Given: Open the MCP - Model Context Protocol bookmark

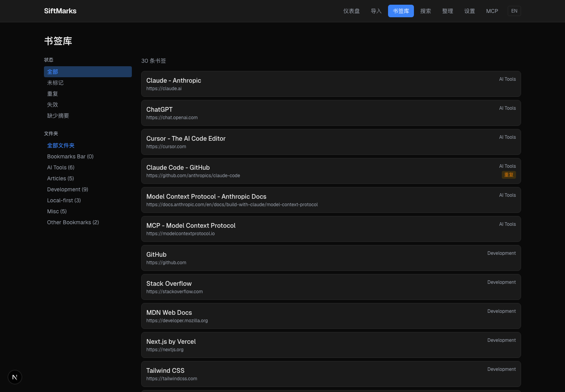Looking at the screenshot, I should click(x=331, y=229).
